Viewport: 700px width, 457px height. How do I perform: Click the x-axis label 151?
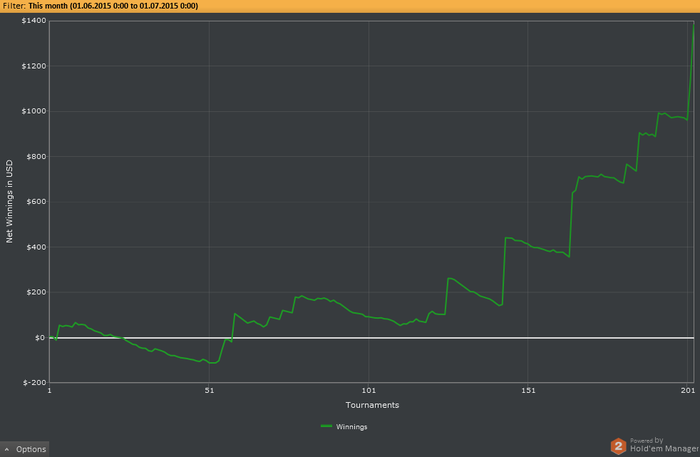point(528,391)
